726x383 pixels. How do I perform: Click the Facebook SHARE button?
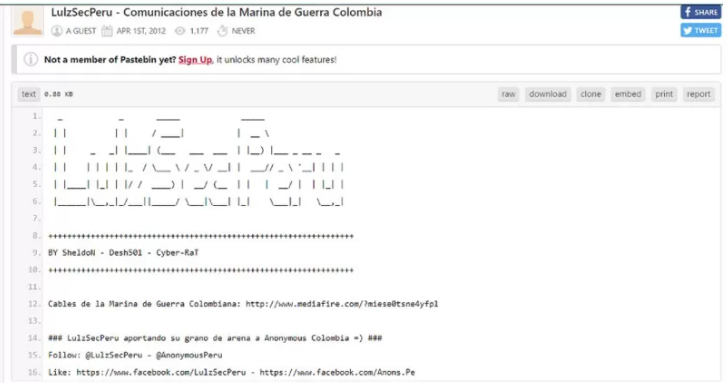point(701,12)
